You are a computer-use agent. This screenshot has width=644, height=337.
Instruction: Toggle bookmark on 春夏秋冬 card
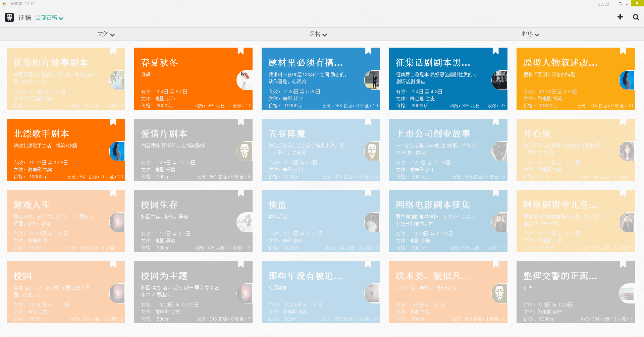click(240, 51)
